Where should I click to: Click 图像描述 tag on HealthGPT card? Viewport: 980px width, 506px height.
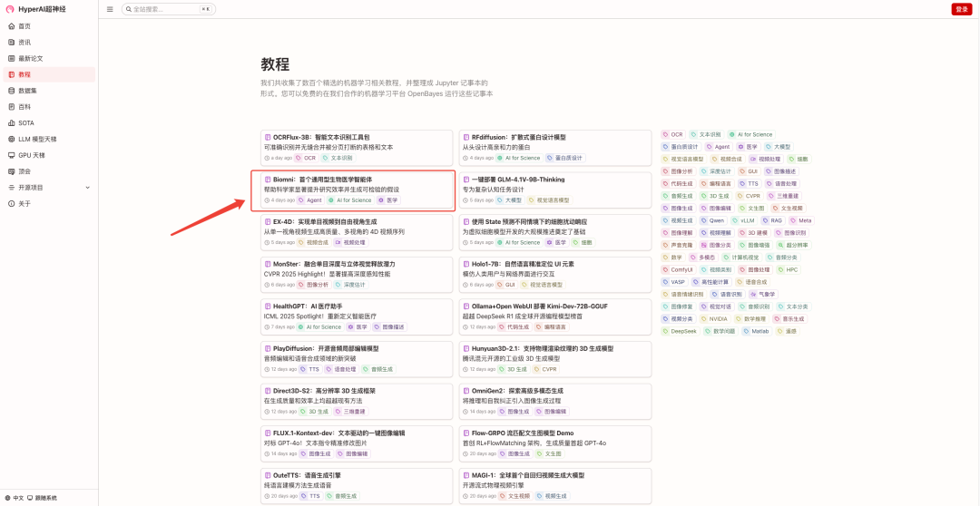click(x=389, y=326)
